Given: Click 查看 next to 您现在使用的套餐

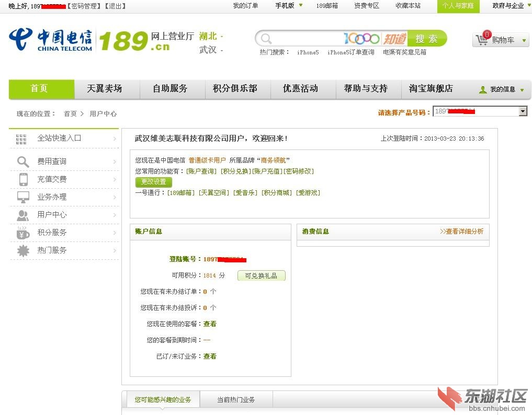Looking at the screenshot, I should coord(210,324).
